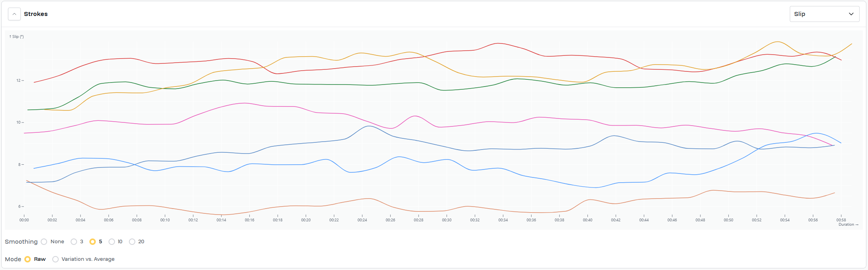Click the 00:58 duration axis label
868x270 pixels.
pos(841,220)
